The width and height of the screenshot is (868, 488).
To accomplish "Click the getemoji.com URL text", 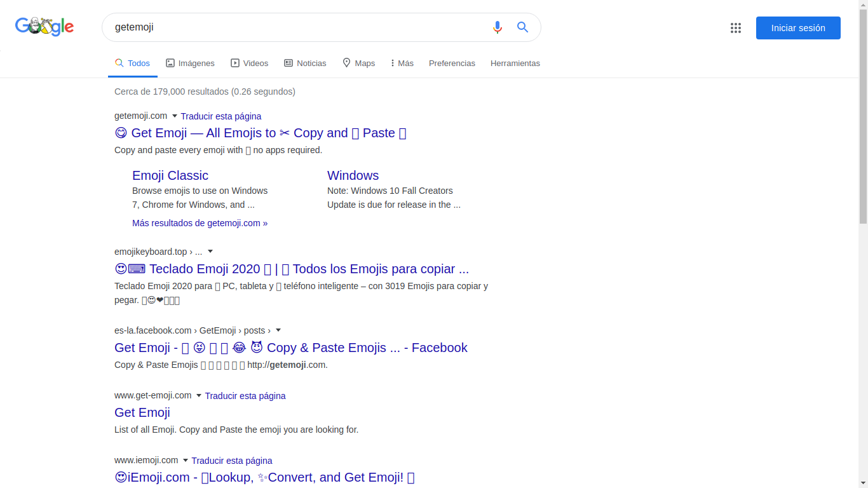I will tap(140, 116).
